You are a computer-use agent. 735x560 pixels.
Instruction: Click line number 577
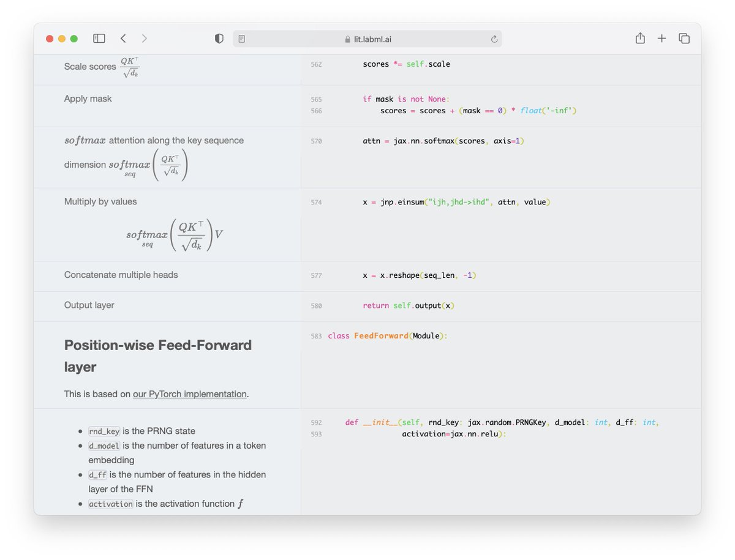pyautogui.click(x=316, y=276)
